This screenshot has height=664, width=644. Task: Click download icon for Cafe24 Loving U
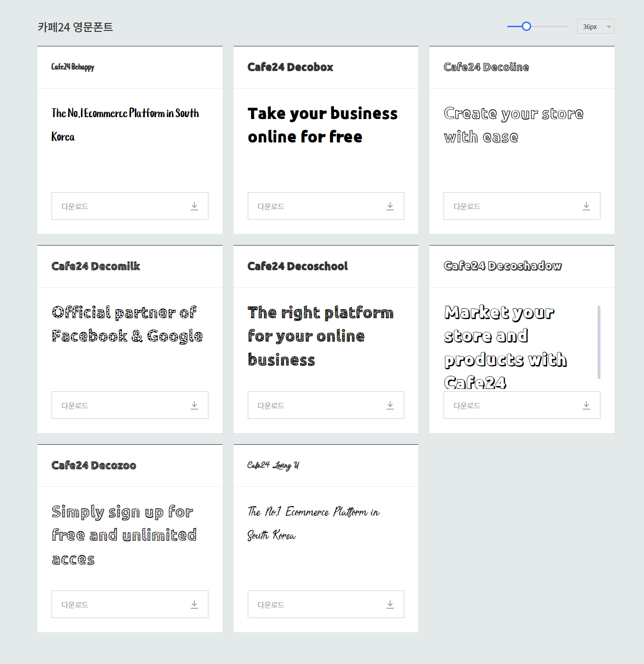coord(390,604)
